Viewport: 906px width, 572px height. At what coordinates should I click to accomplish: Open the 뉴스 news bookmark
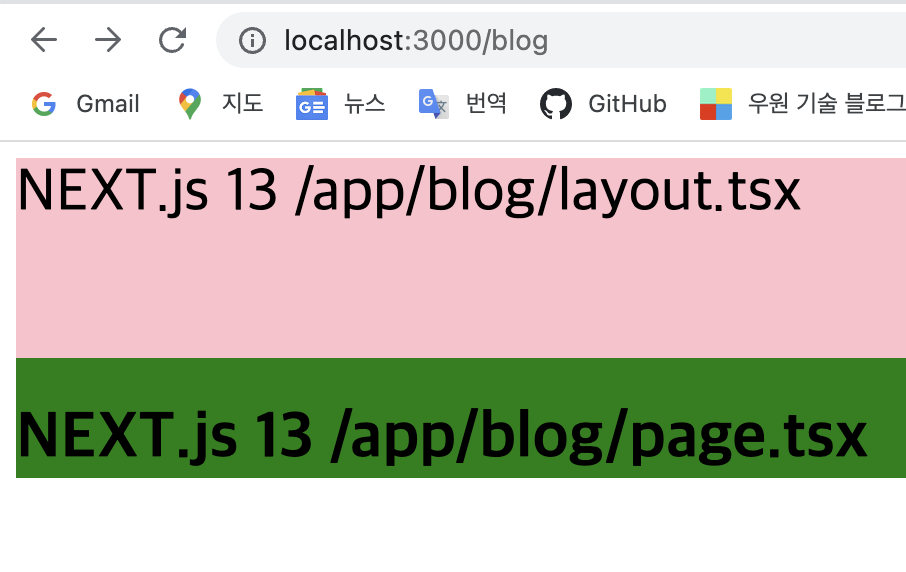[x=340, y=104]
